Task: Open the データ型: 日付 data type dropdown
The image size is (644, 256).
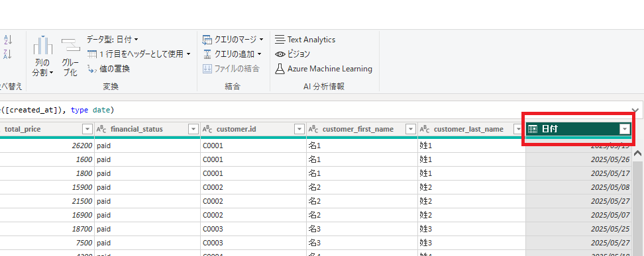Action: [112, 40]
